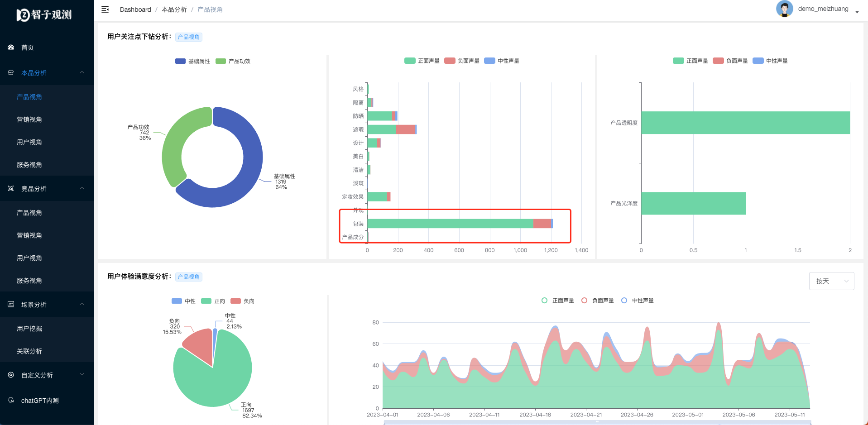Toggle 负面声量 legend in right bar chart
Image resolution: width=868 pixels, height=425 pixels.
pos(730,61)
